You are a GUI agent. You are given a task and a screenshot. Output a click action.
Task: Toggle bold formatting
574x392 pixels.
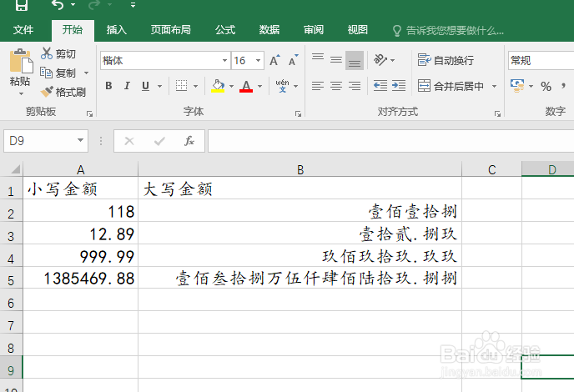click(x=108, y=86)
